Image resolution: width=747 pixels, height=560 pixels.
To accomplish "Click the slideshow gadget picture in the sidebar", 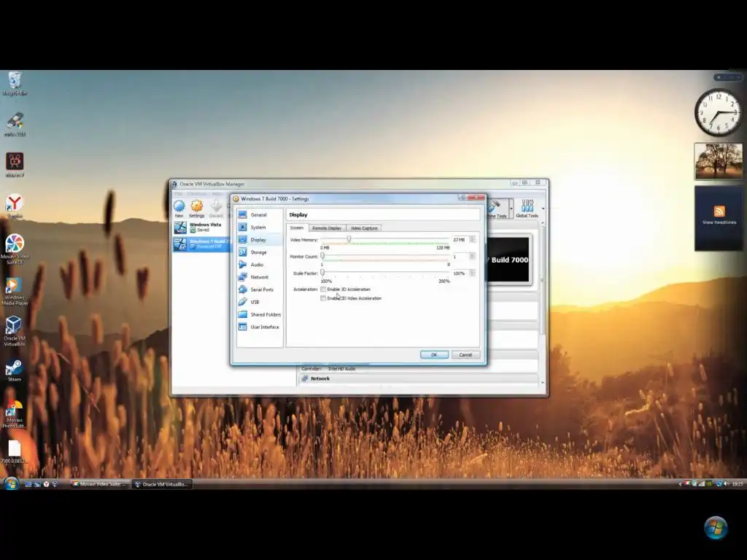I will [719, 161].
